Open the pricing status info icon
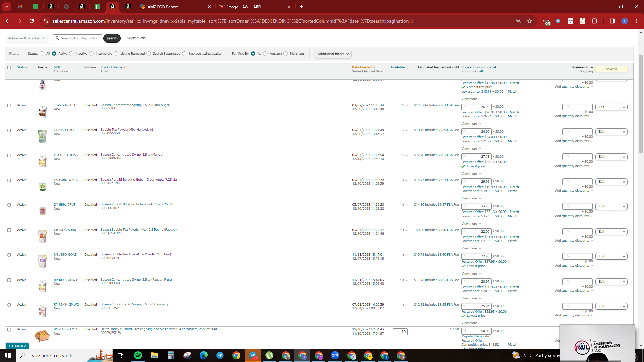This screenshot has width=644, height=362. 482,71
